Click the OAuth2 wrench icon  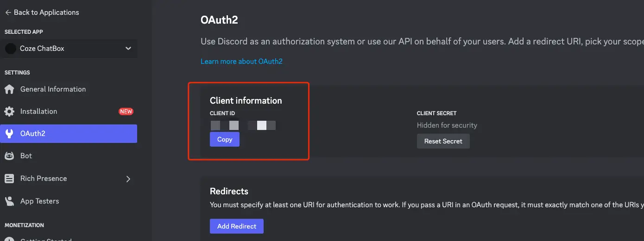coord(9,134)
